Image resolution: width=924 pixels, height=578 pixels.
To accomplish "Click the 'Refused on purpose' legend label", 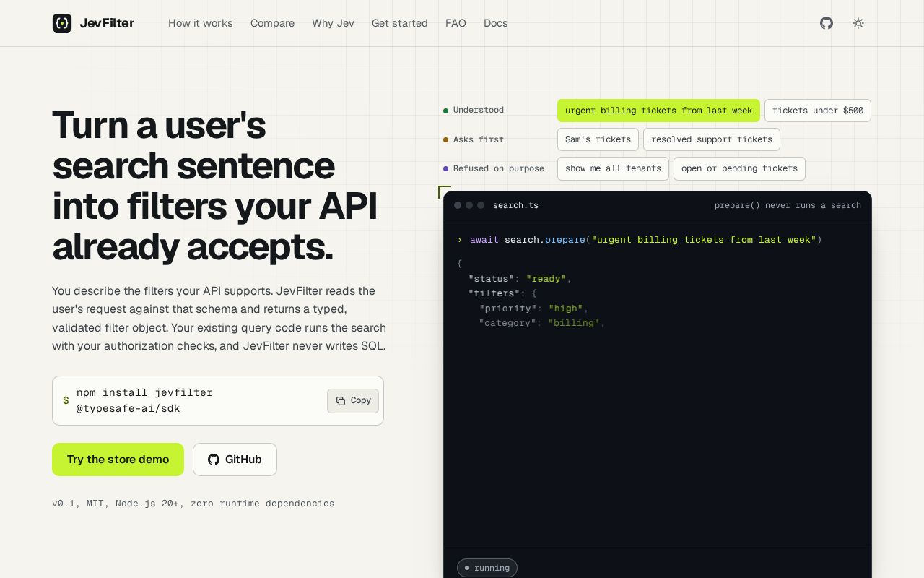I will (x=499, y=168).
